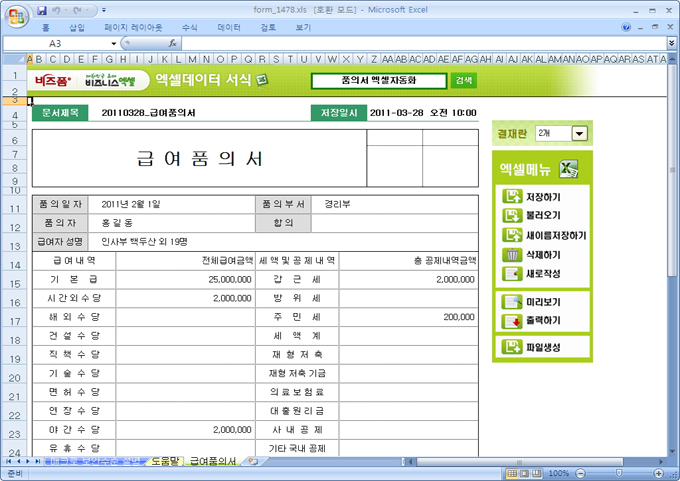Open the 삽입 ribbon tab

(x=77, y=28)
